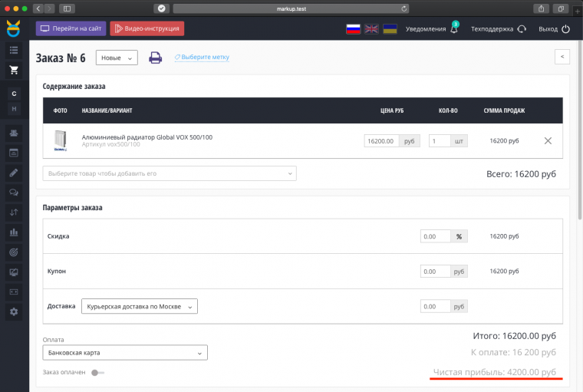Viewport: 583px width, 392px height.
Task: Open the 'Банковская карта' payment dropdown
Action: pyautogui.click(x=125, y=353)
